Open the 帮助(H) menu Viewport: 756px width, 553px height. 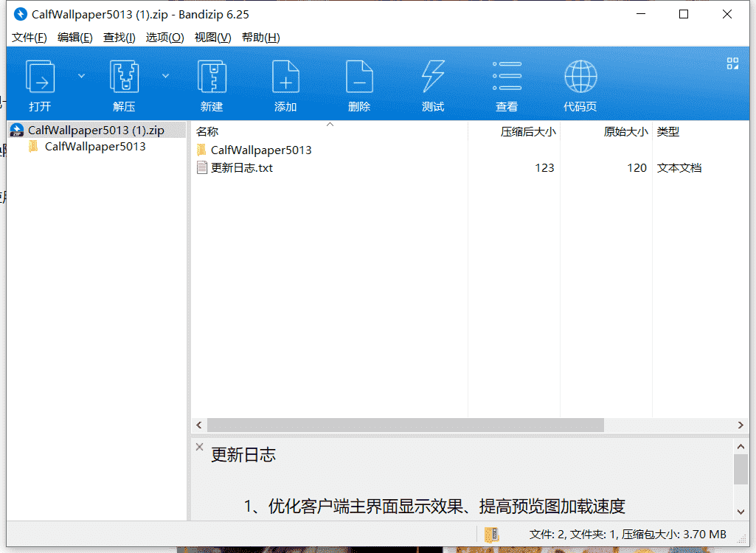[x=261, y=38]
